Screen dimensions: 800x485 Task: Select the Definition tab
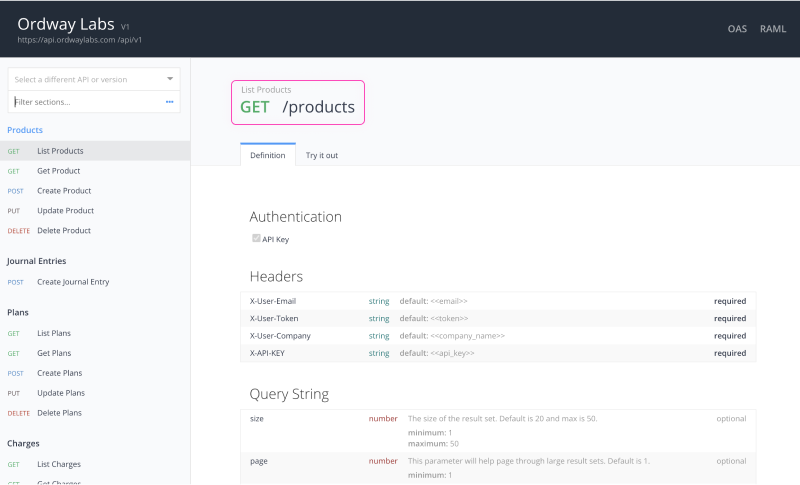(267, 155)
